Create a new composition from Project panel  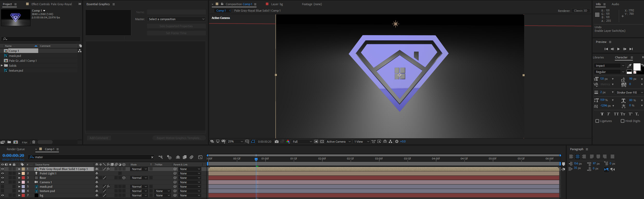16,142
